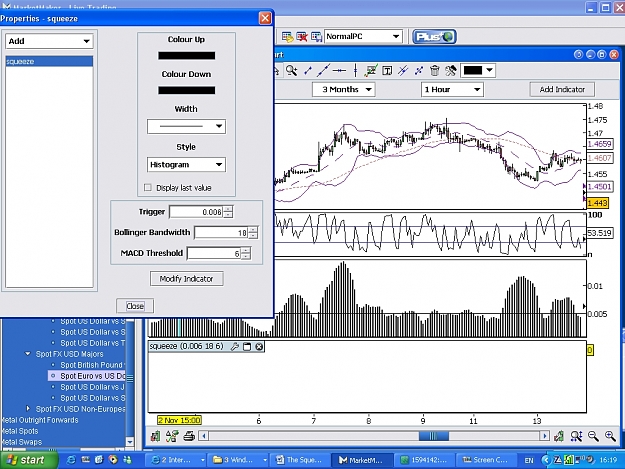Maximize the squeeze indicator panel icon

247,347
